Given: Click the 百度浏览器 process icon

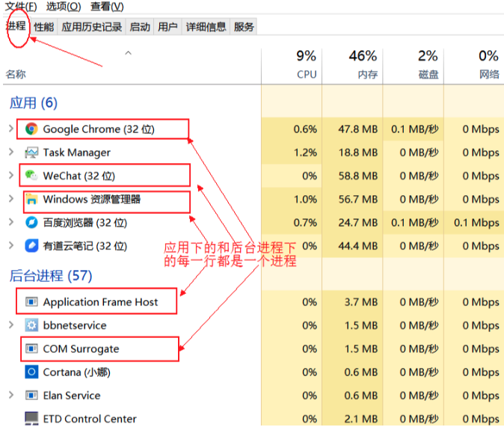Looking at the screenshot, I should (31, 223).
